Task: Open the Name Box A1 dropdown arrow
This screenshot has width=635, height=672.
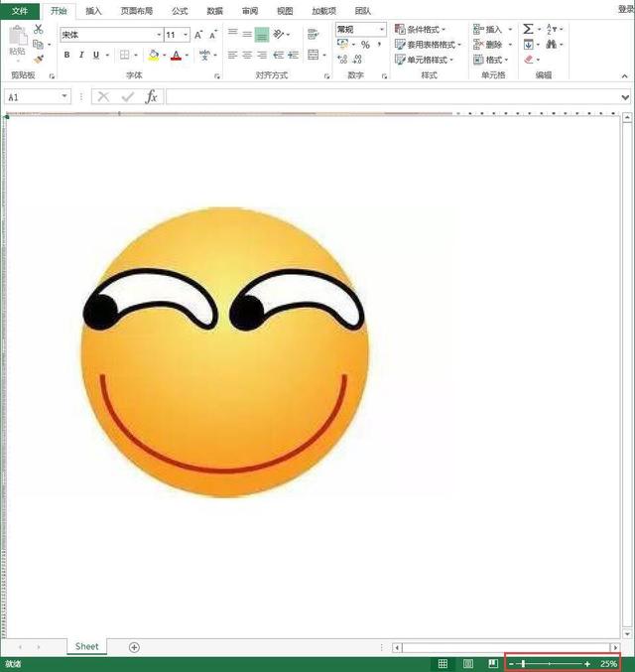Action: [x=64, y=97]
